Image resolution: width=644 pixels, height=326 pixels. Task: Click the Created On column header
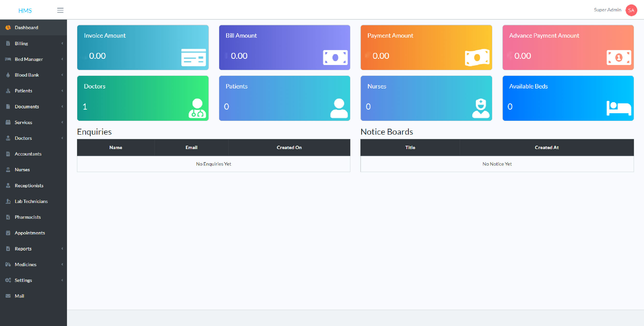tap(289, 148)
